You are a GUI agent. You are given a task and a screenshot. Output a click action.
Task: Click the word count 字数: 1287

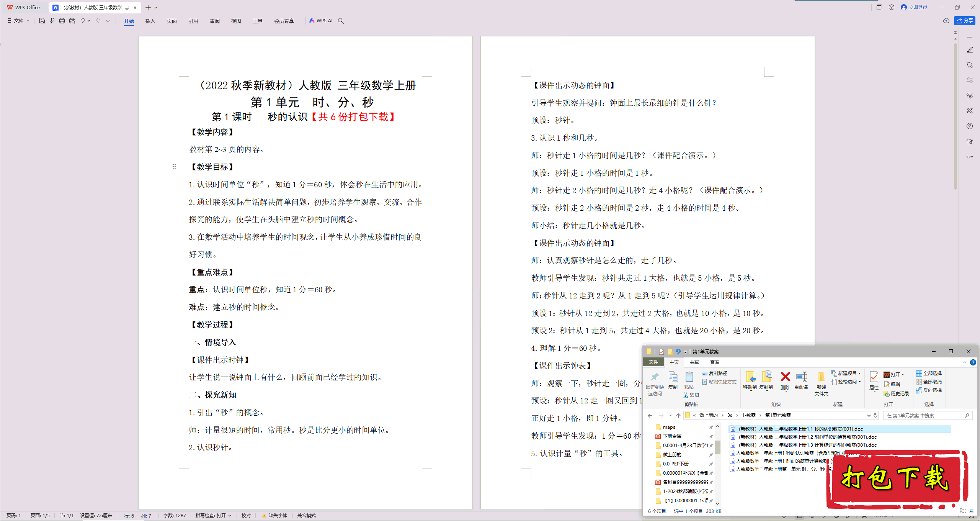[x=175, y=516]
